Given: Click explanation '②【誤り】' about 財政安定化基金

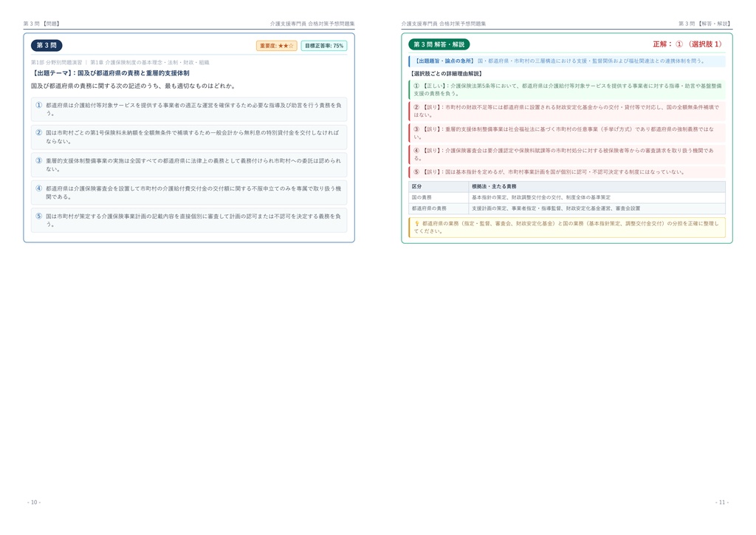Looking at the screenshot, I should [x=567, y=111].
